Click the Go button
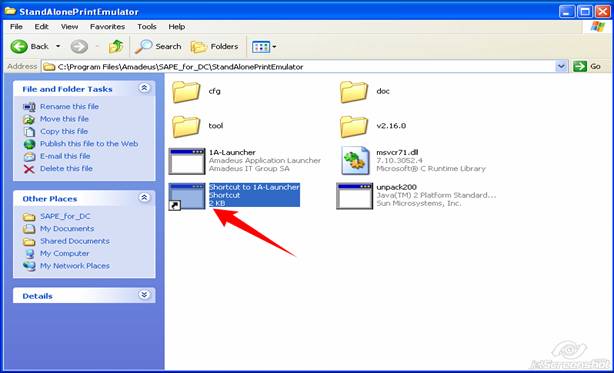614x373 pixels. click(587, 67)
